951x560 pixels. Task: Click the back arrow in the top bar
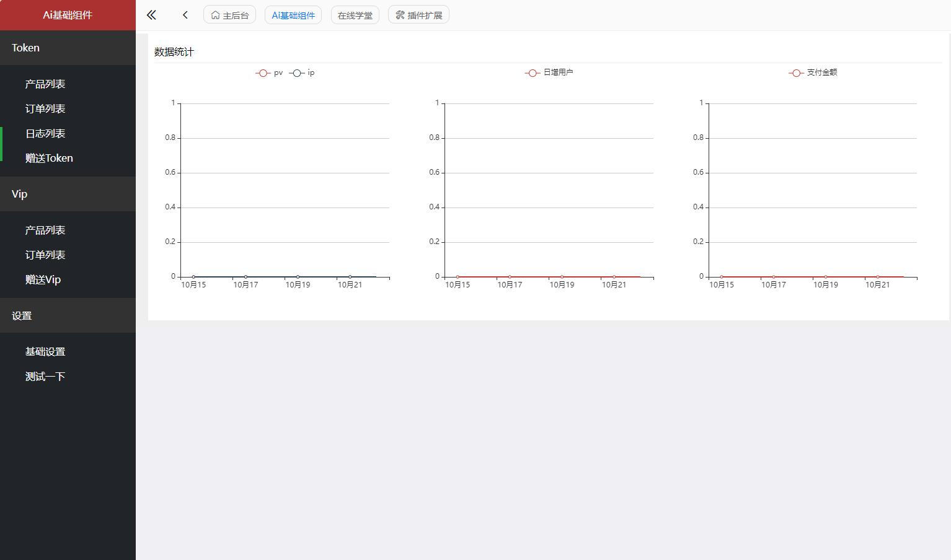click(x=185, y=14)
